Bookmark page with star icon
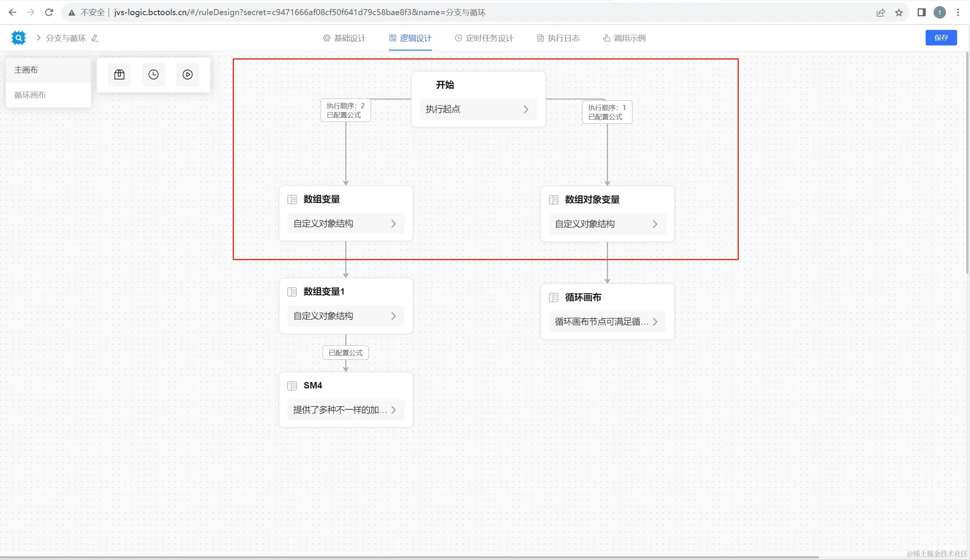This screenshot has width=970, height=560. [899, 13]
